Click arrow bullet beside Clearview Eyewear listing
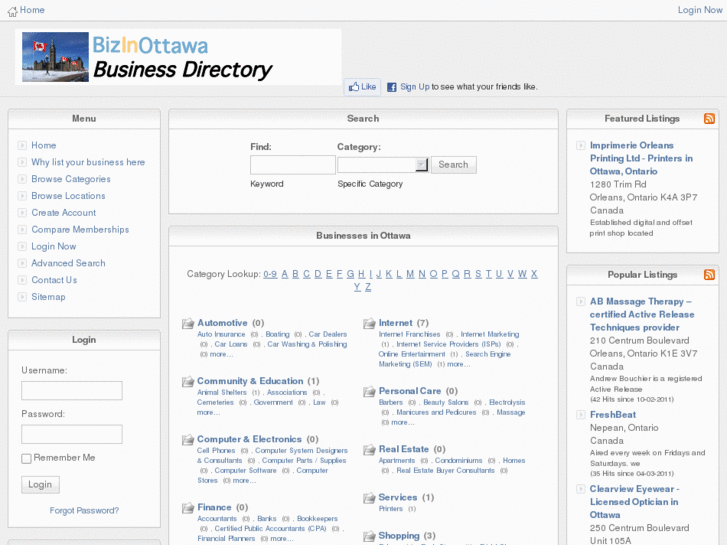Viewport: 727px width, 545px height. (580, 489)
